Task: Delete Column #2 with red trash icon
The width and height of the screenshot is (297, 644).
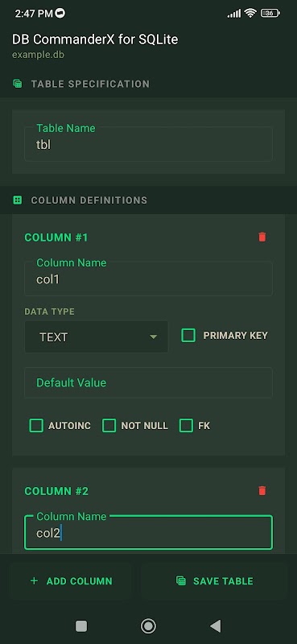Action: click(262, 491)
